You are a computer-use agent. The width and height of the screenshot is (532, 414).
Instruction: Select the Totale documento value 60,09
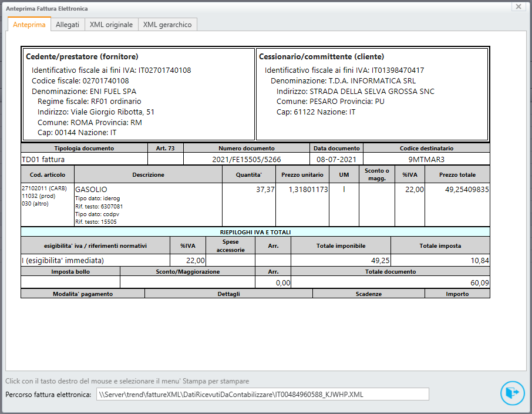[479, 282]
